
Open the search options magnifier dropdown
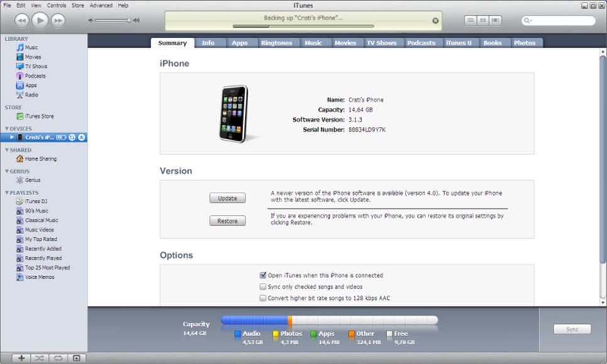pos(527,21)
